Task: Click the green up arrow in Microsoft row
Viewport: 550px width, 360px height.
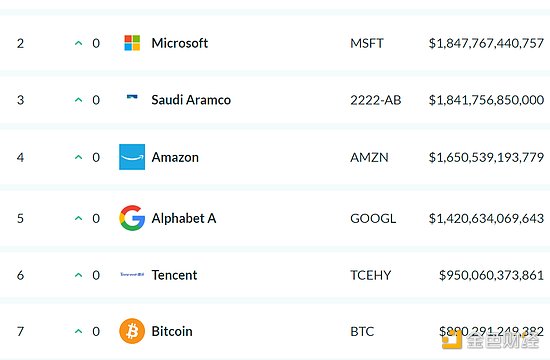Action: point(79,43)
